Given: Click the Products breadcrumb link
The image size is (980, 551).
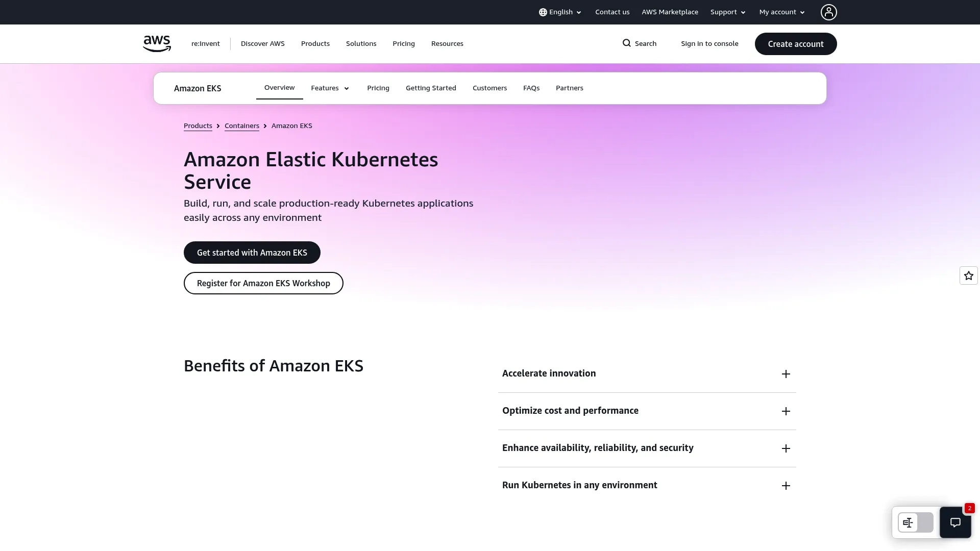Looking at the screenshot, I should tap(198, 126).
